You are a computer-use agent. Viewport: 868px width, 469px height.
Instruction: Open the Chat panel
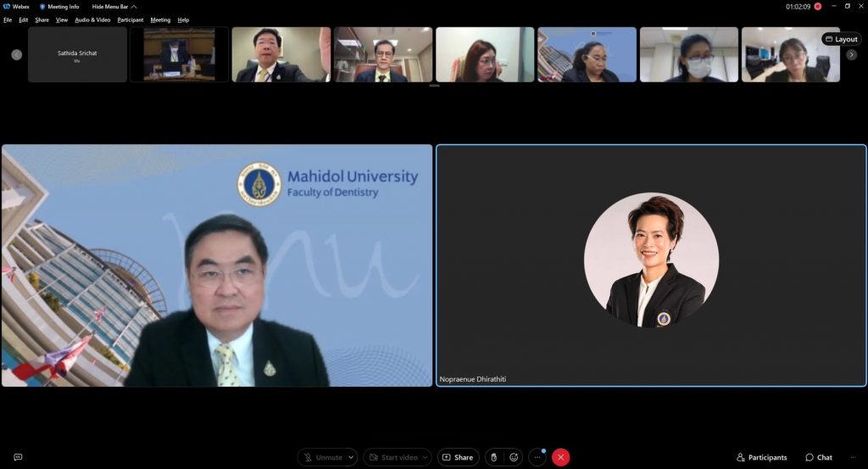[x=819, y=457]
